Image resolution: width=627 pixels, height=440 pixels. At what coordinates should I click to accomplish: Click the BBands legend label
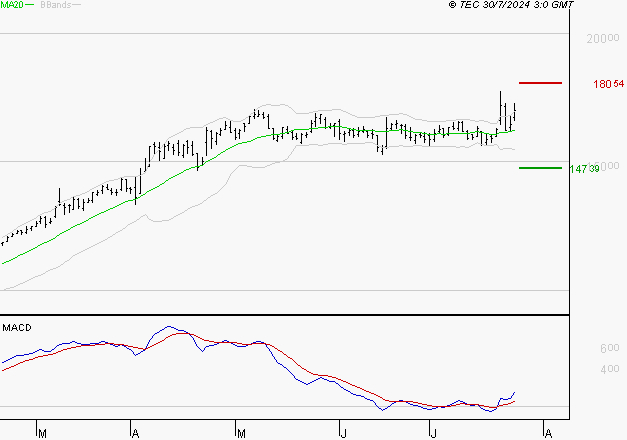tap(56, 5)
